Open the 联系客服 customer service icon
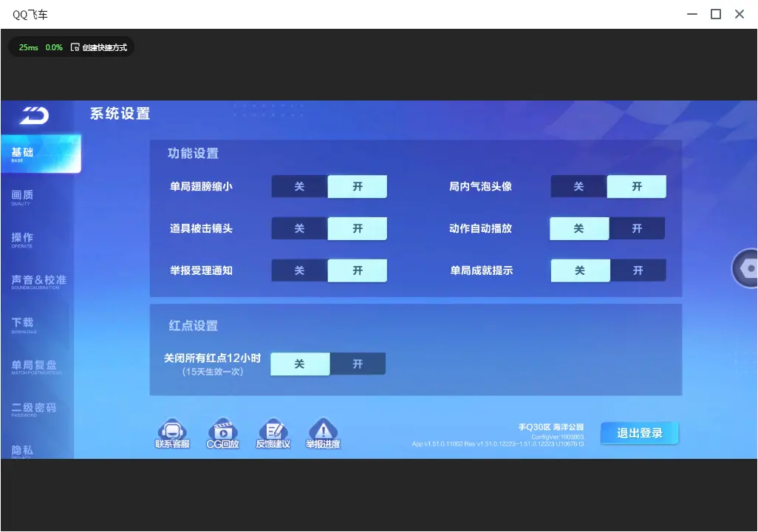Viewport: 758px width, 532px height. [173, 433]
